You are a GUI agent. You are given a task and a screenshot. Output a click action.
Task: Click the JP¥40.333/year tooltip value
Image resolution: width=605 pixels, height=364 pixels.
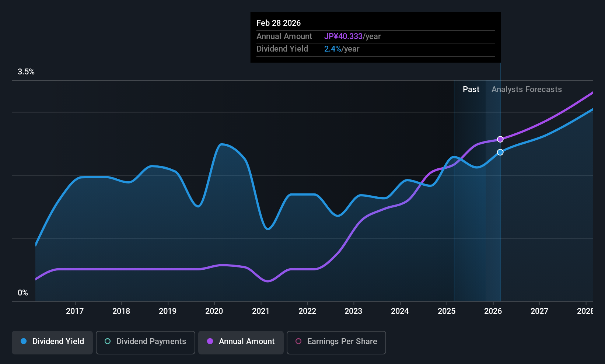pyautogui.click(x=352, y=36)
